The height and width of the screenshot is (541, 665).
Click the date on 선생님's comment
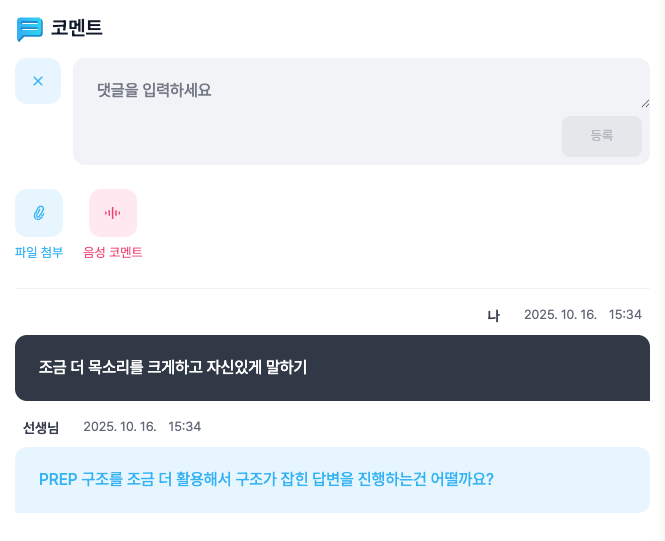[x=120, y=427]
